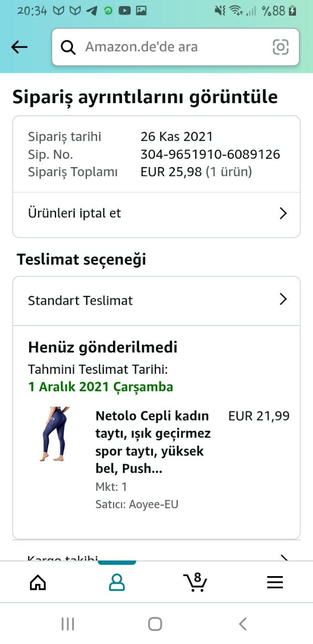Tap the blue leggings product thumbnail

click(54, 434)
